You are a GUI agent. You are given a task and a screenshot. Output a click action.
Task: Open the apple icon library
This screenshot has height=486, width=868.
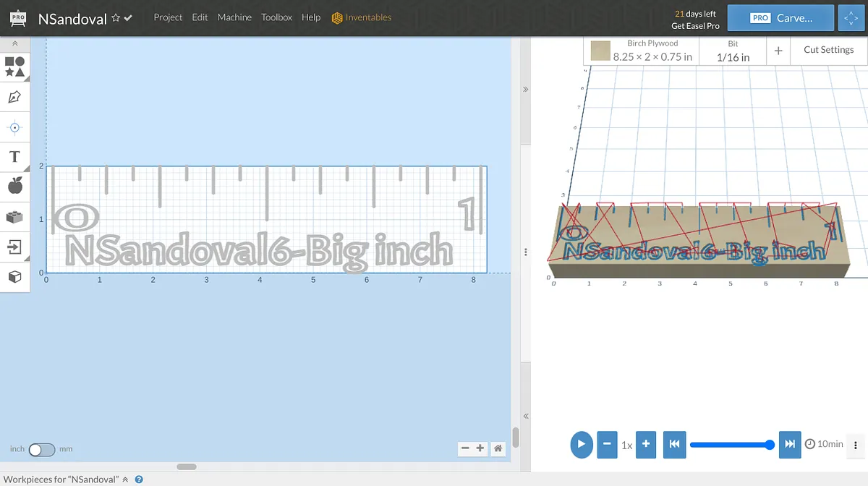click(14, 187)
